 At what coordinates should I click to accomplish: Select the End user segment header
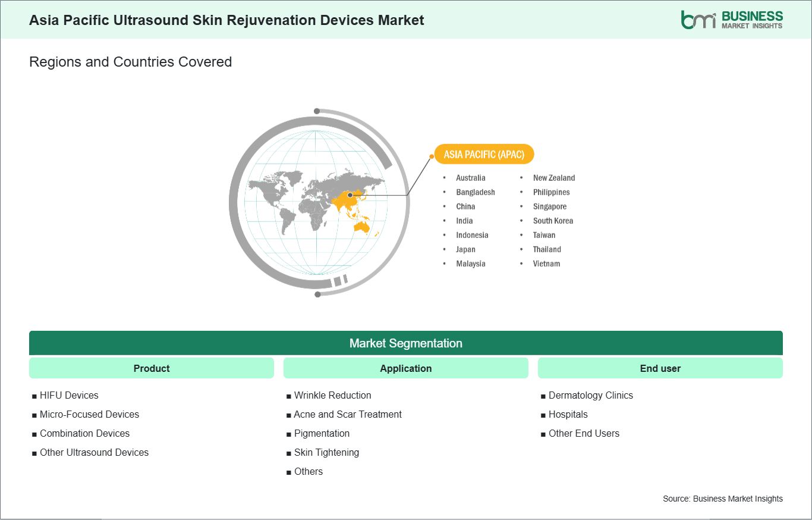tap(660, 368)
